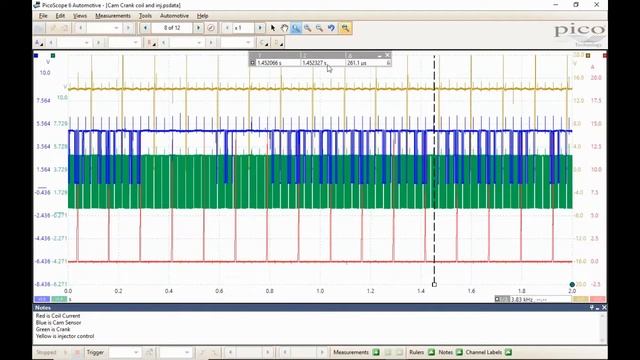Image resolution: width=640 pixels, height=360 pixels.
Task: Open the File menu
Action: (x=43, y=16)
